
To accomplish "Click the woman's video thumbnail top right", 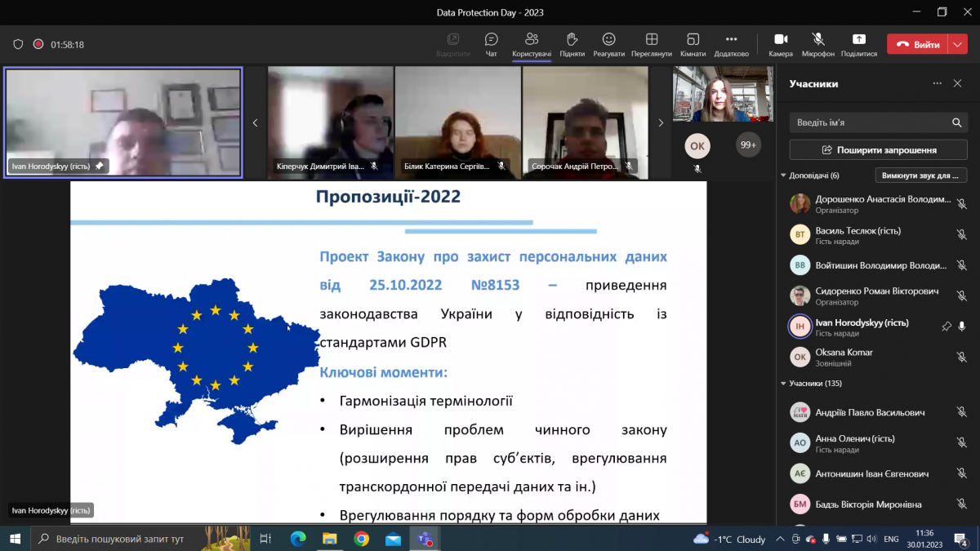I will pyautogui.click(x=723, y=95).
